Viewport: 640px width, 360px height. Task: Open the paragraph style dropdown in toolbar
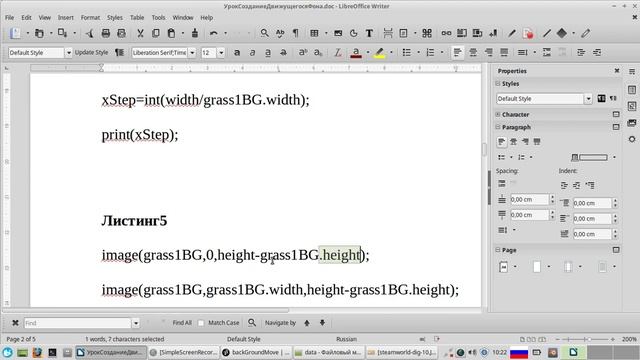69,53
